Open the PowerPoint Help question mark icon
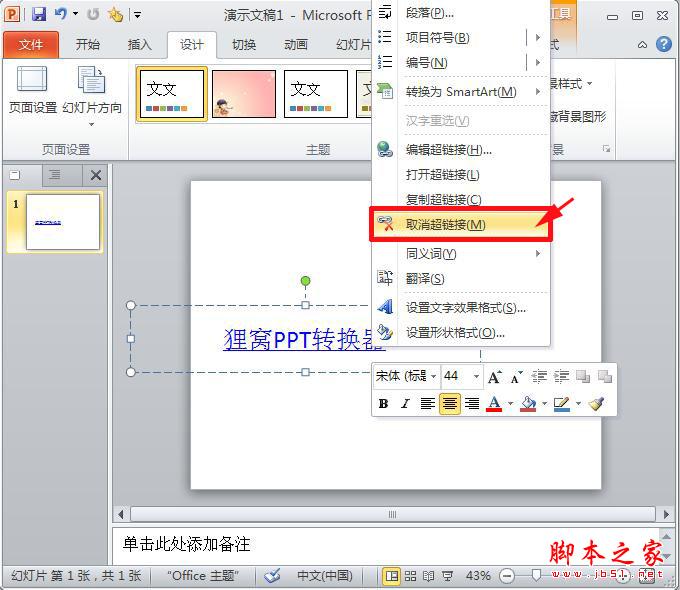This screenshot has height=590, width=680. tap(664, 44)
